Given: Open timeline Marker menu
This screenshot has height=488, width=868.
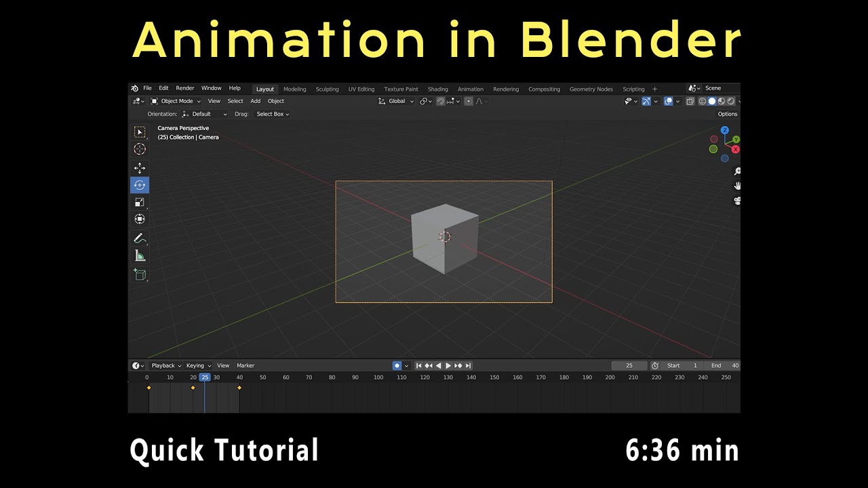Looking at the screenshot, I should click(x=245, y=366).
